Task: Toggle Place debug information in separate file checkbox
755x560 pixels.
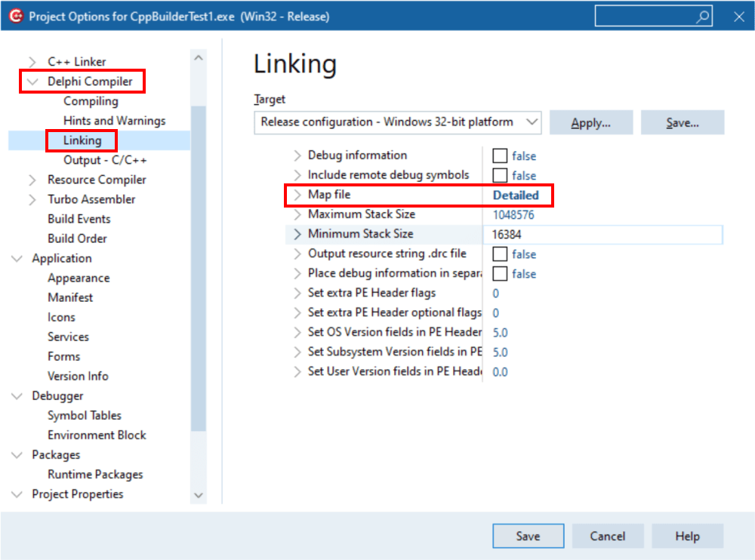Action: [x=500, y=273]
